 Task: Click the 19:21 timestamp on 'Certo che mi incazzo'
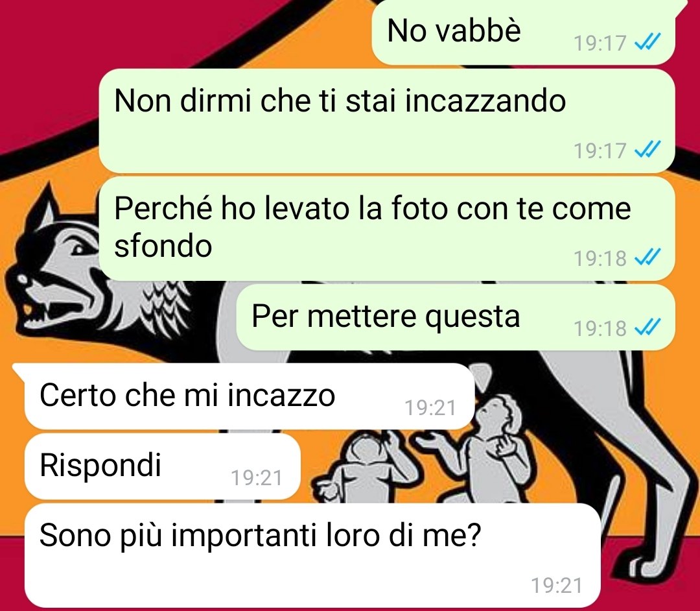[430, 408]
